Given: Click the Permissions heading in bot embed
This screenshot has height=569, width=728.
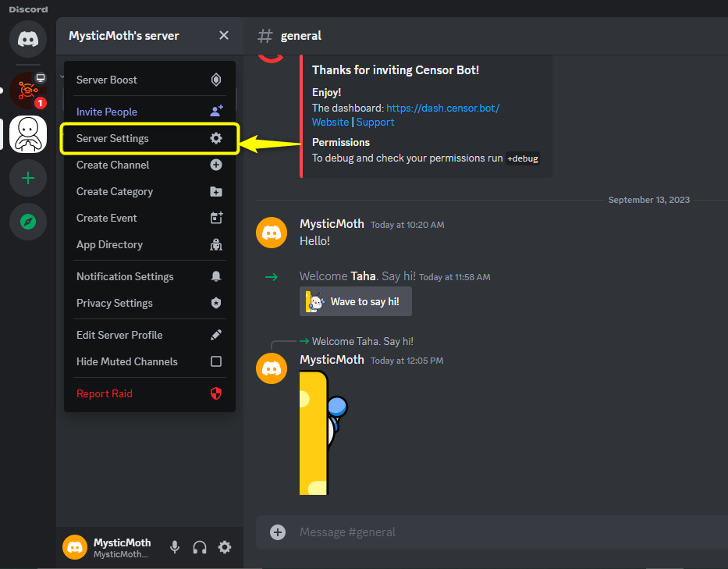Looking at the screenshot, I should [341, 143].
